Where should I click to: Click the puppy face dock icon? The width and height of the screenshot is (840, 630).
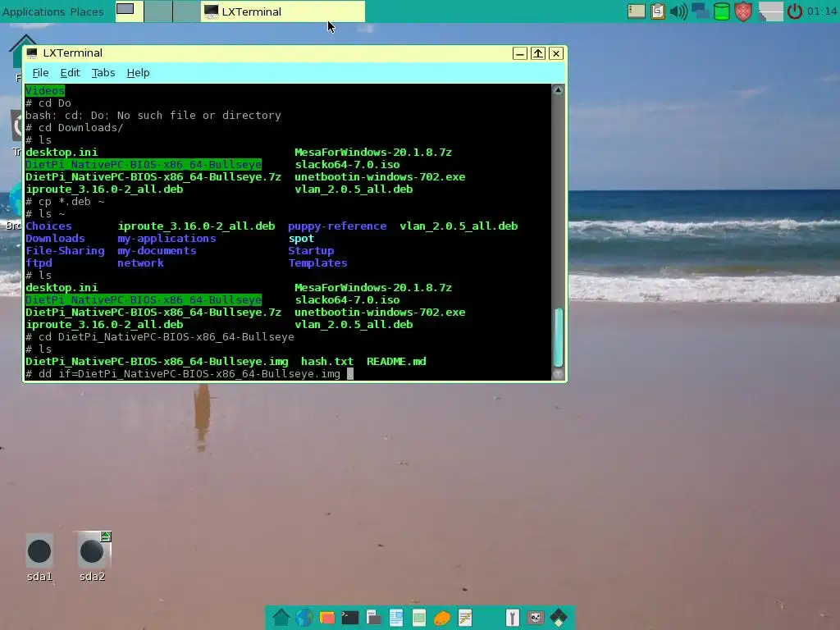pyautogui.click(x=535, y=618)
